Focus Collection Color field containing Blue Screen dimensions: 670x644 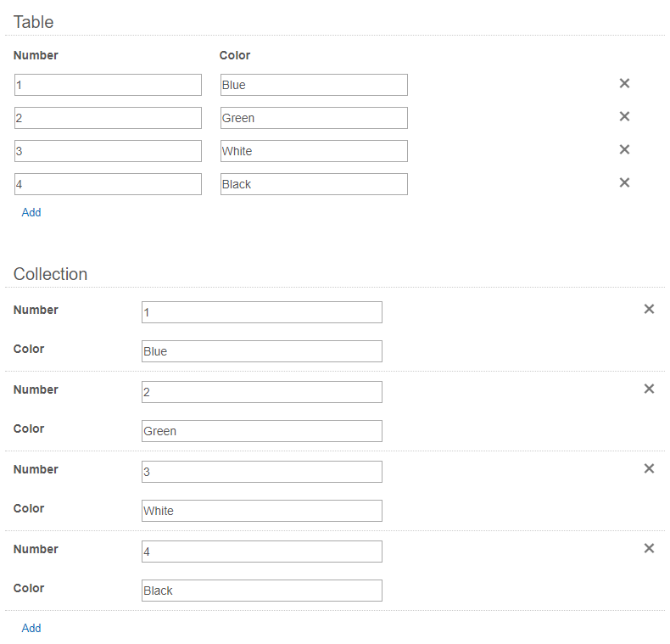(x=262, y=351)
